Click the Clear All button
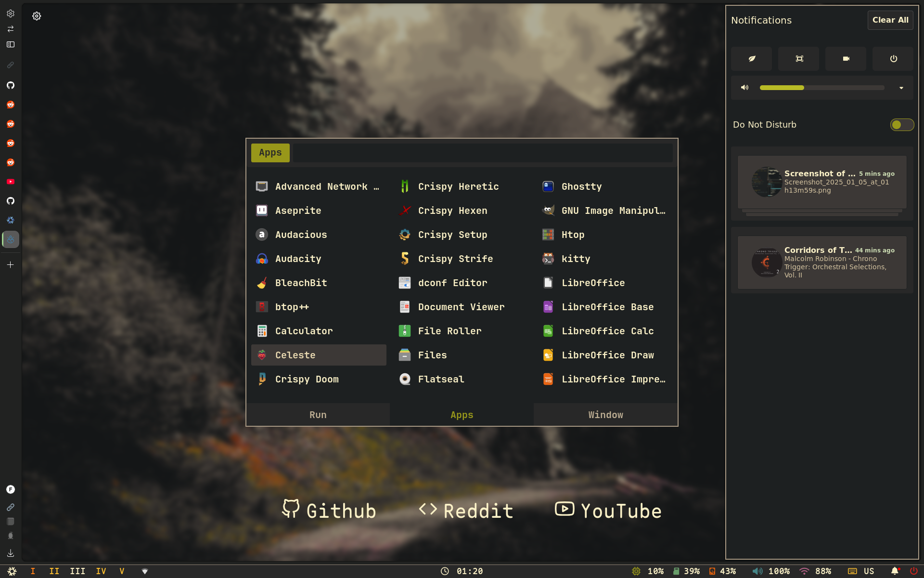 point(890,20)
